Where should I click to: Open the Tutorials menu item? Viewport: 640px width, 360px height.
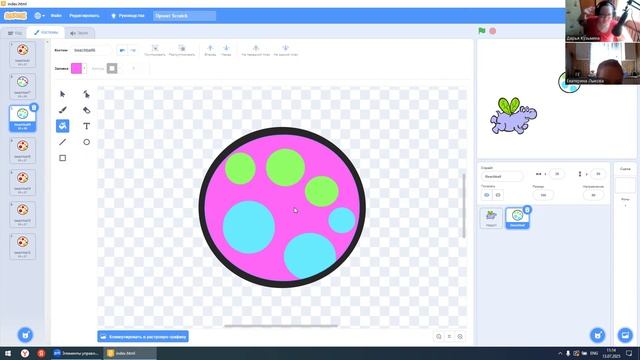pyautogui.click(x=127, y=16)
